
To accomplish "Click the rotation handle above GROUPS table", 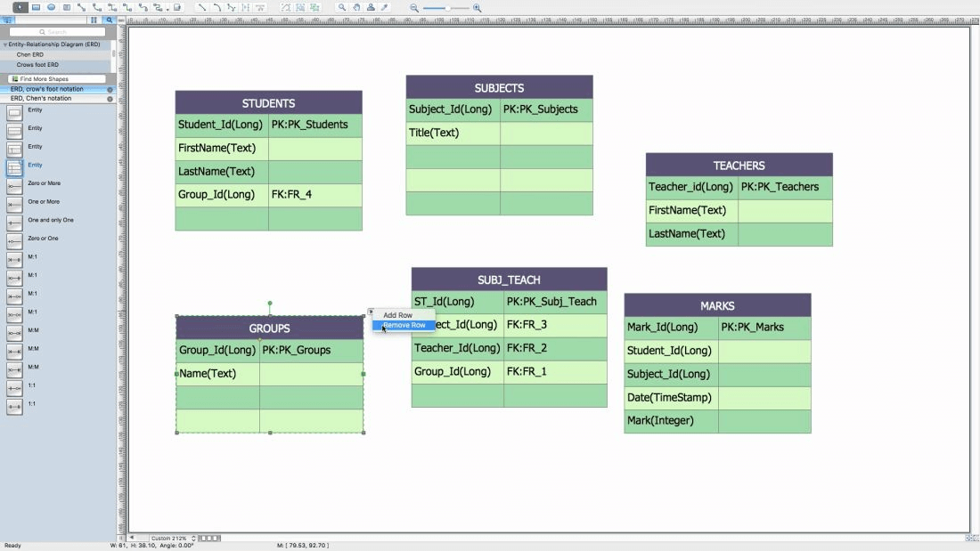I will click(270, 304).
